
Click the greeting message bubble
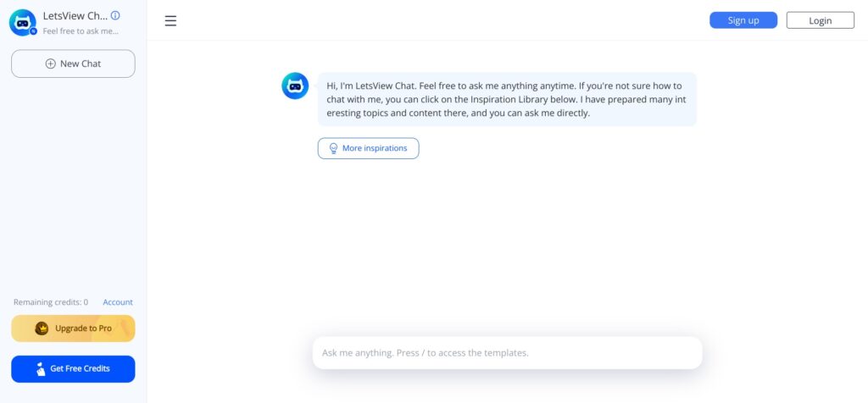coord(507,99)
